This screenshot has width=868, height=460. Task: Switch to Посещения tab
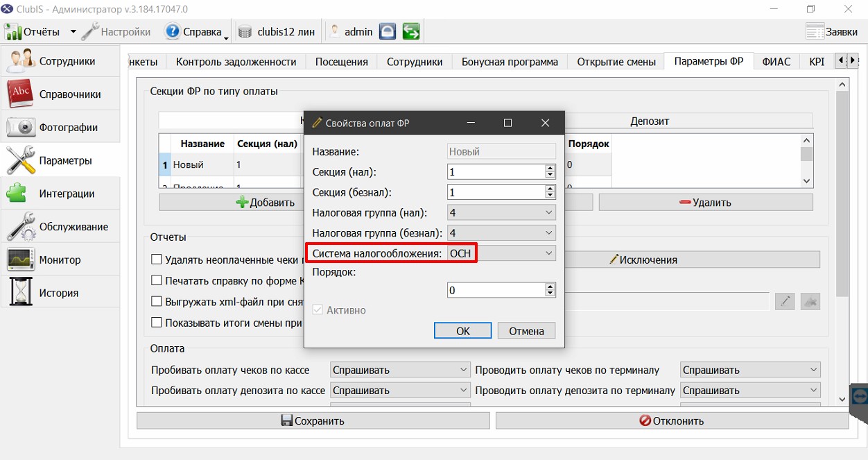click(342, 62)
